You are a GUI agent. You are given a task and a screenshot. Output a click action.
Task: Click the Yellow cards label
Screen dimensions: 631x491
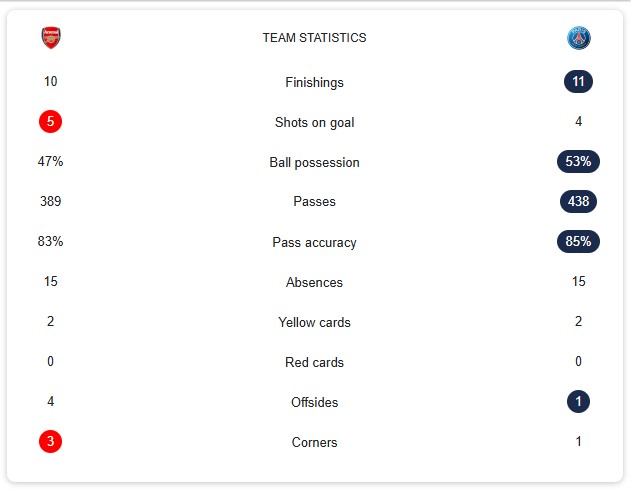(x=314, y=322)
